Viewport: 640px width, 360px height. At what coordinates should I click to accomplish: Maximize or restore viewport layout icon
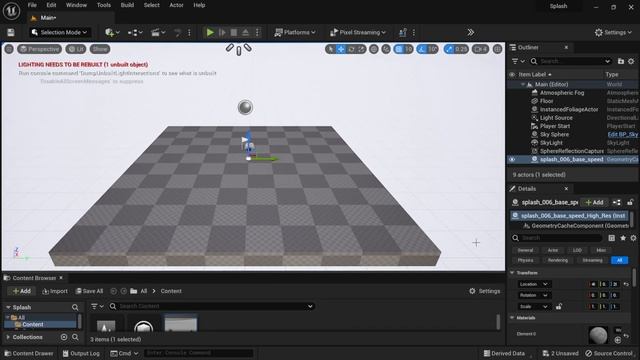[x=497, y=49]
